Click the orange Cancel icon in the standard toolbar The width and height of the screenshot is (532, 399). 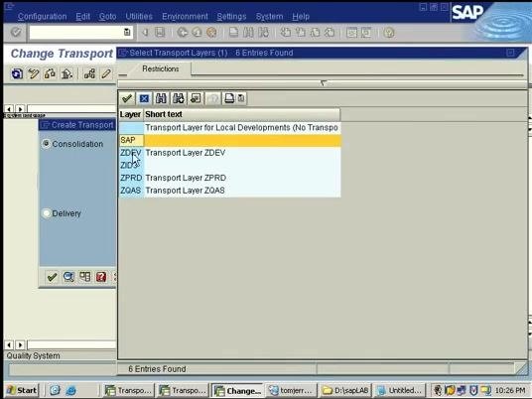point(211,33)
